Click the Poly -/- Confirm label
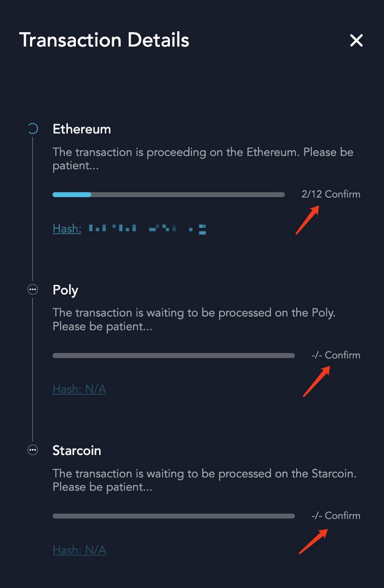This screenshot has width=384, height=588. click(x=336, y=355)
